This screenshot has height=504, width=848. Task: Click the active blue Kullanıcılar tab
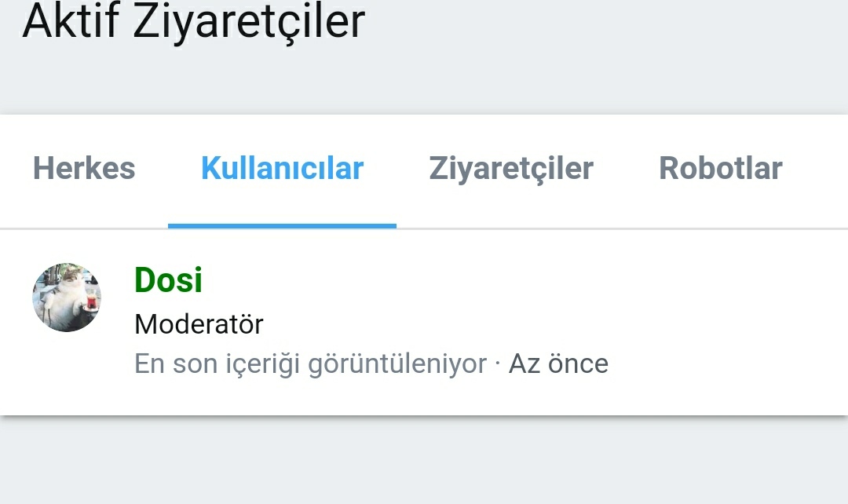pos(282,169)
